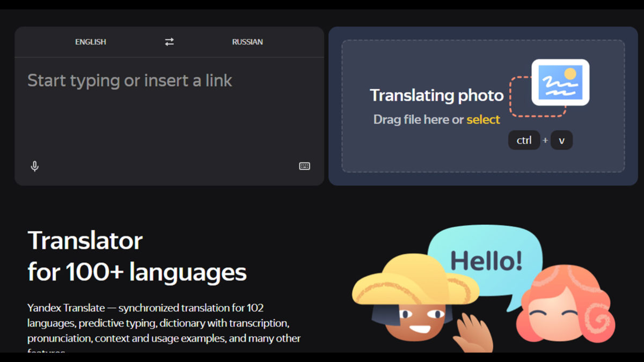The image size is (644, 362).
Task: Click the photo image icon
Action: point(560,82)
